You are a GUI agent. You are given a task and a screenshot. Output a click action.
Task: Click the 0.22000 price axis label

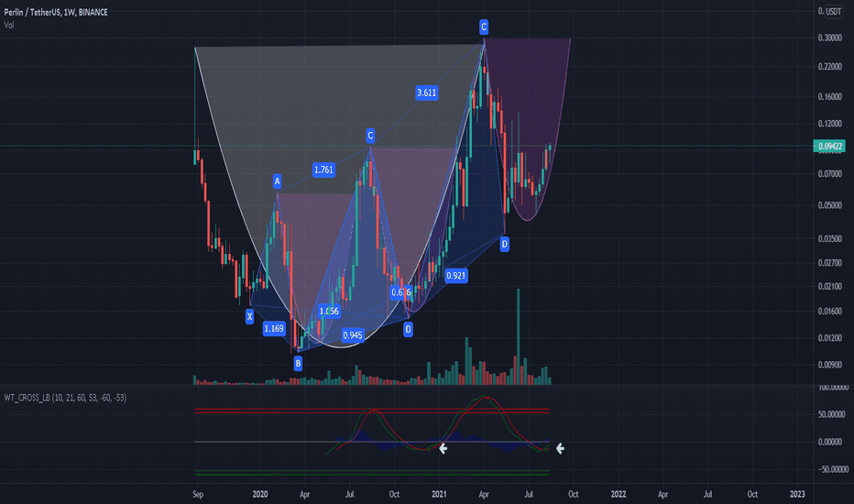coord(829,67)
